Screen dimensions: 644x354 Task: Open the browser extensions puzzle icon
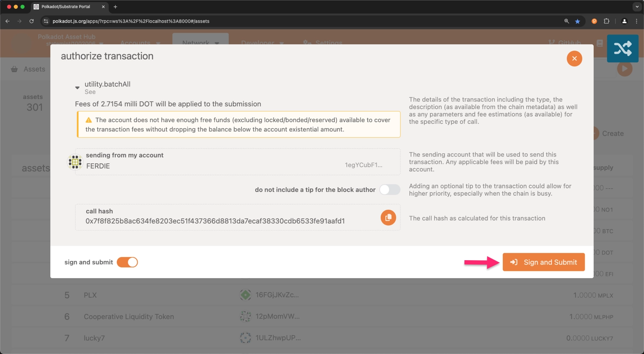[606, 21]
